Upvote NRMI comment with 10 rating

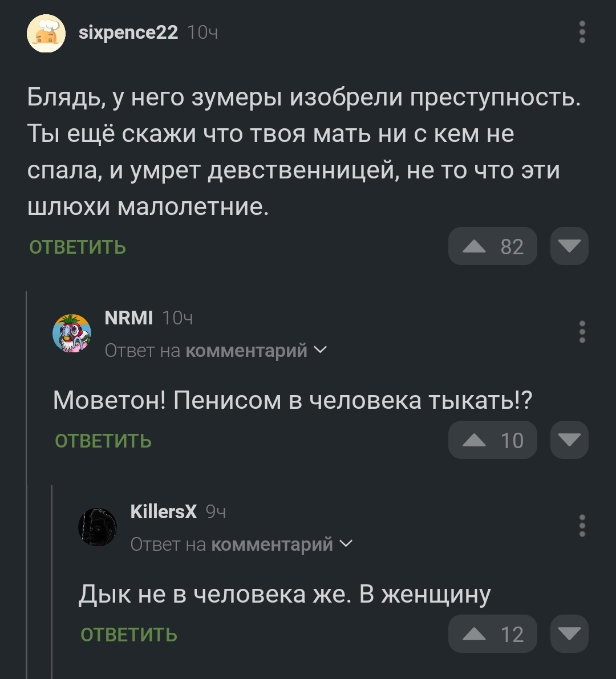pyautogui.click(x=492, y=440)
